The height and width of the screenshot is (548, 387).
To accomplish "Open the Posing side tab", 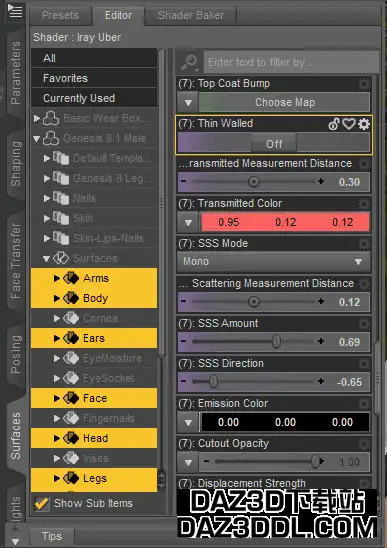I will click(16, 354).
